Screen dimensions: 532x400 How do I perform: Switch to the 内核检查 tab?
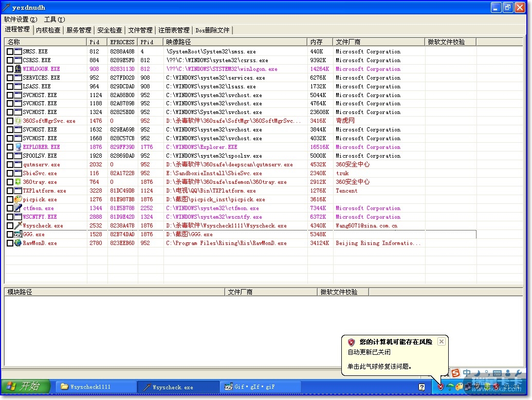click(x=48, y=30)
